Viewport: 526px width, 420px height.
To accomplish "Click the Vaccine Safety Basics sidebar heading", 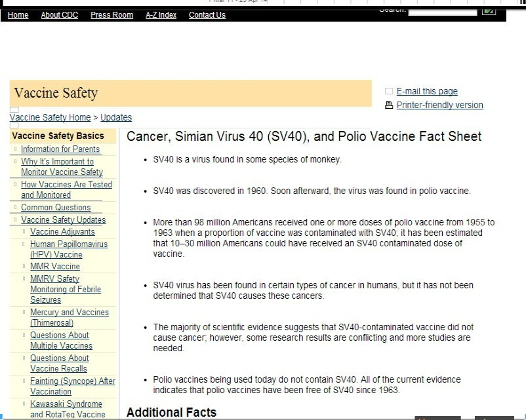I will click(x=58, y=136).
